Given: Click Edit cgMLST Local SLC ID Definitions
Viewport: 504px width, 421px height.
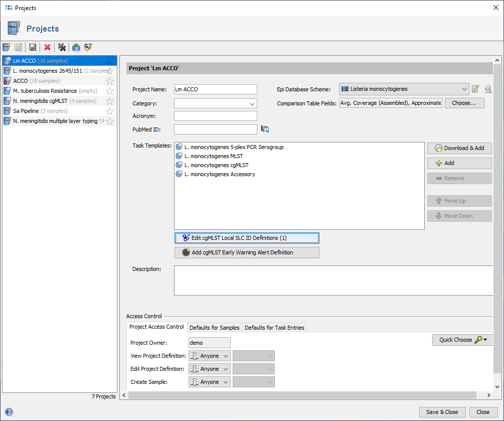Looking at the screenshot, I should pyautogui.click(x=246, y=238).
